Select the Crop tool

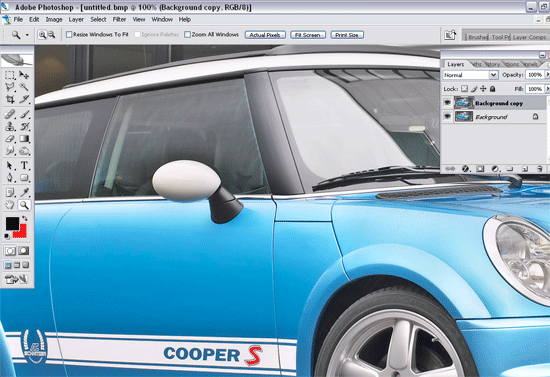click(x=10, y=99)
